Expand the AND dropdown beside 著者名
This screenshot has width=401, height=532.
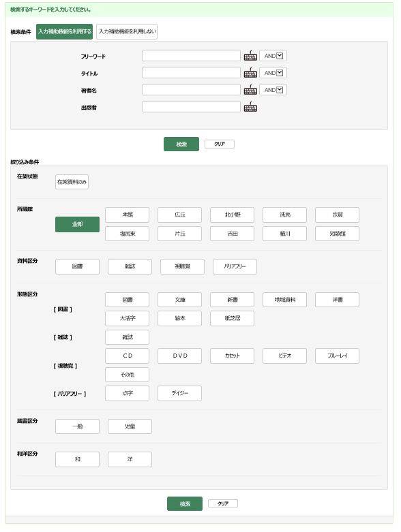pos(273,89)
